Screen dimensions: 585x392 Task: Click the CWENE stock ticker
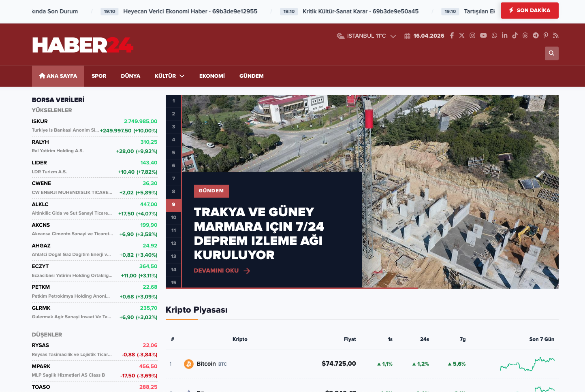[x=41, y=183]
